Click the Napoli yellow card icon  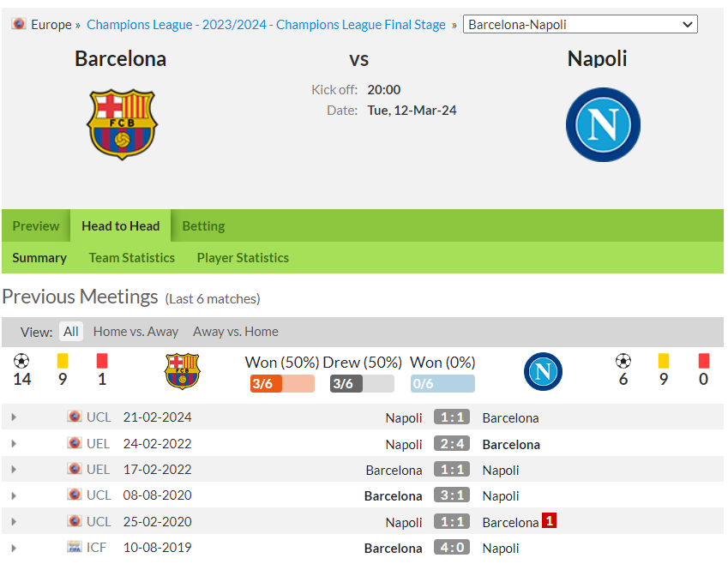[x=664, y=361]
